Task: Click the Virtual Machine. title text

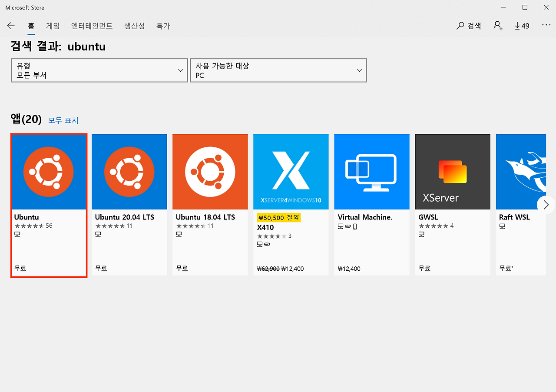Action: tap(365, 217)
